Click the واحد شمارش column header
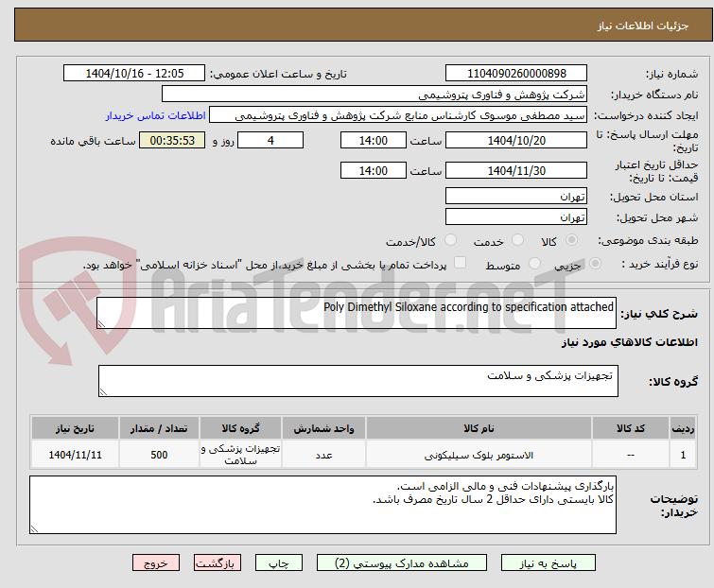Screen dimensions: 714x588 [323, 428]
